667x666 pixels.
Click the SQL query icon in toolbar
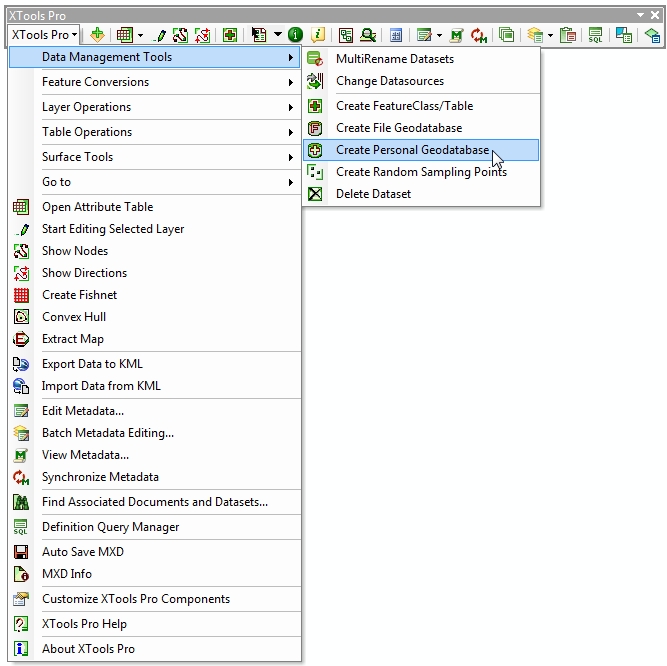coord(595,35)
